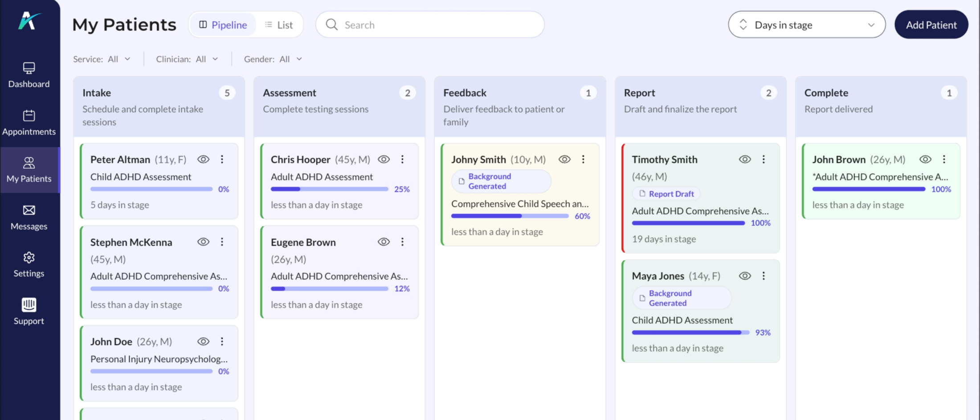The image size is (980, 420).
Task: Click the search magnifier icon
Action: pos(331,24)
